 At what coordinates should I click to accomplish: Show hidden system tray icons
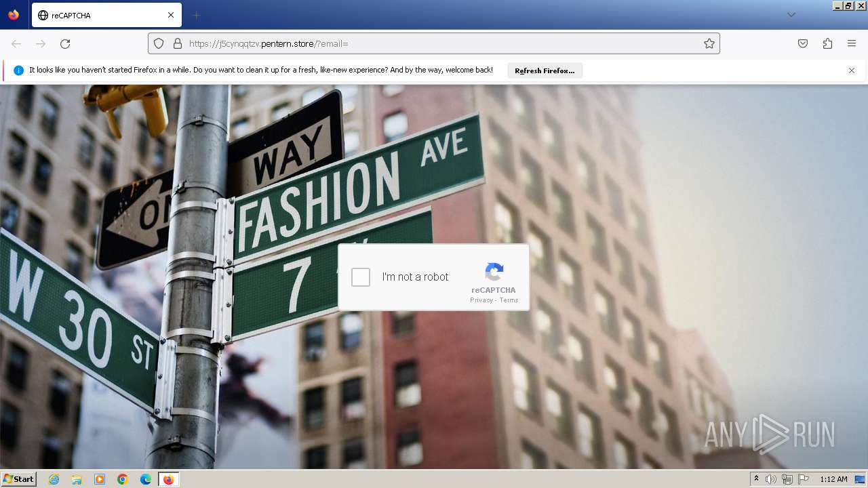[756, 479]
